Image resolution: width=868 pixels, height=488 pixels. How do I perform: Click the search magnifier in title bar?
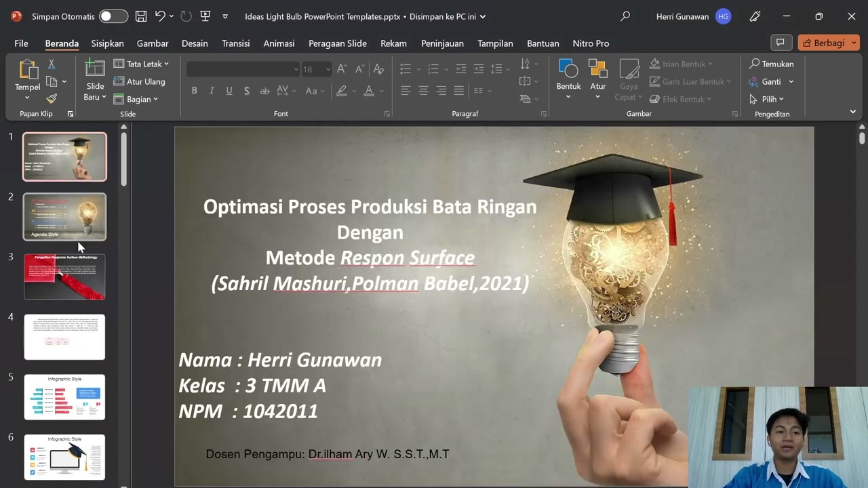coord(625,16)
